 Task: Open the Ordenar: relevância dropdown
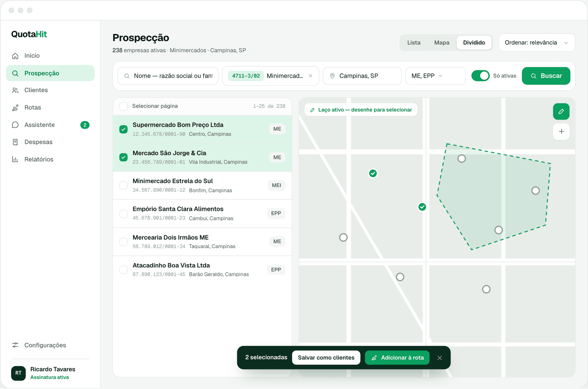pos(537,42)
